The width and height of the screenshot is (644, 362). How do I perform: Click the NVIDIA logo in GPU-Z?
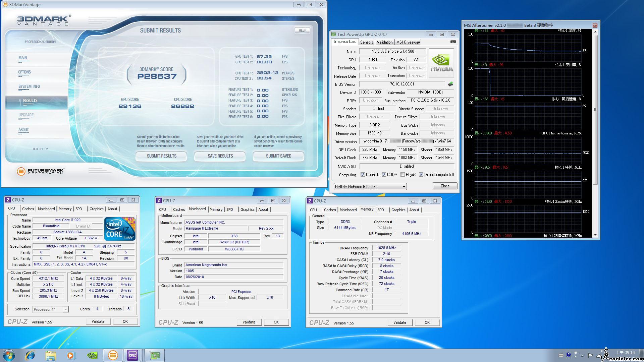(441, 63)
